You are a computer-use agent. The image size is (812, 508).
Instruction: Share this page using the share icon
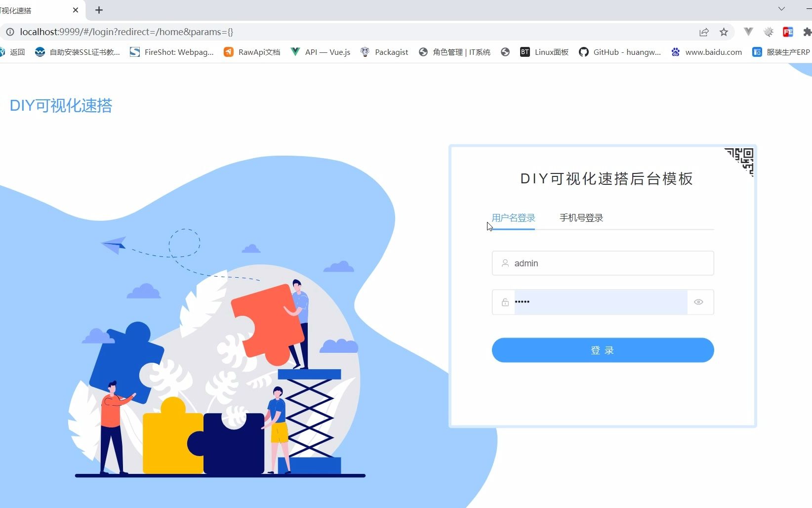(704, 32)
